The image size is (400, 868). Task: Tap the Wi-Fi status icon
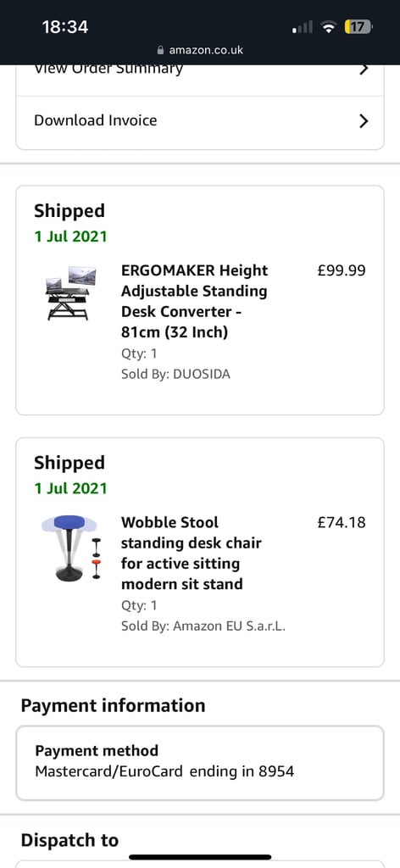(x=331, y=26)
